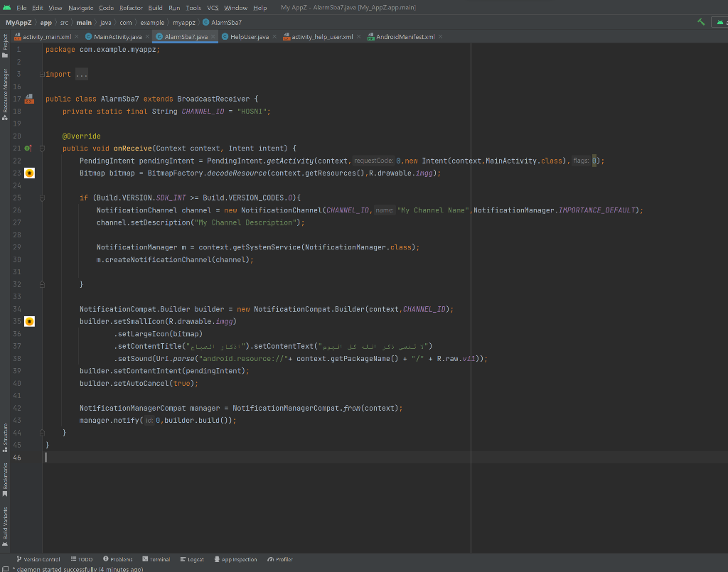Open the Terminal tool window
Image resolution: width=728 pixels, height=572 pixels.
click(x=156, y=559)
